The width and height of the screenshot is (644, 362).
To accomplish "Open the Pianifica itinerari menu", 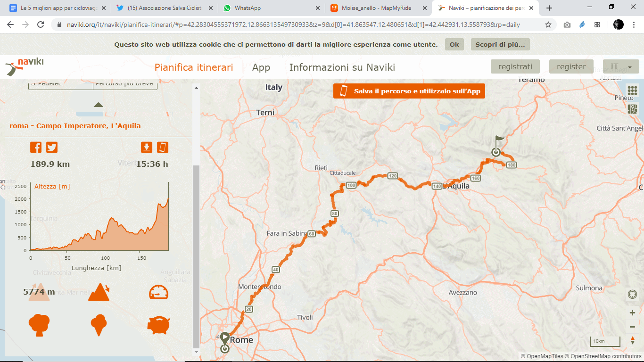I will pos(194,67).
